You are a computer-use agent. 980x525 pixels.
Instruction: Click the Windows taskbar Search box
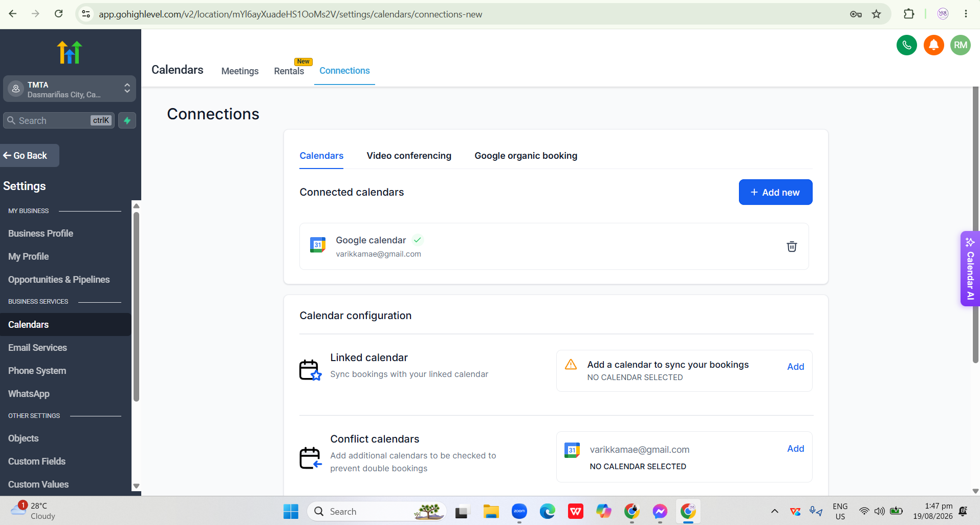coord(377,511)
